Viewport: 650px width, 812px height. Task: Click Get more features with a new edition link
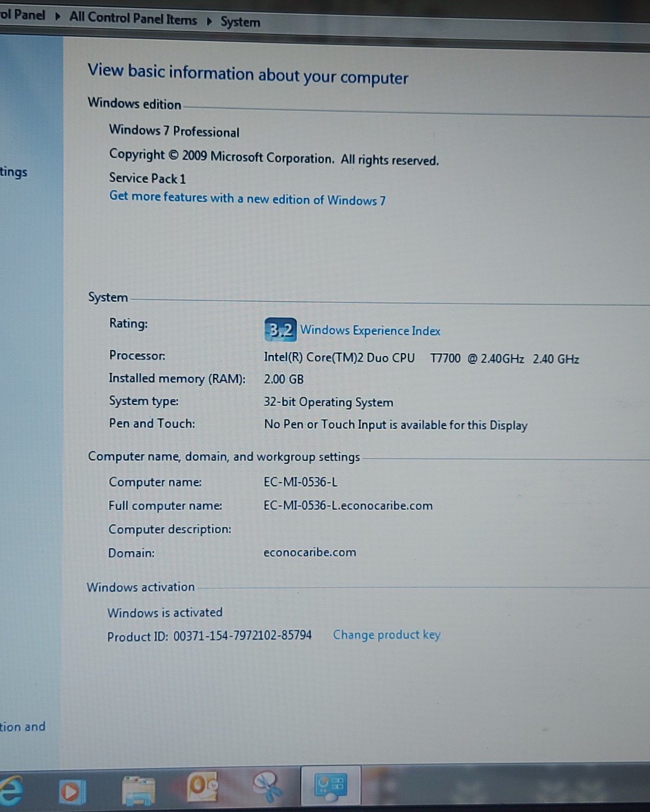[247, 198]
